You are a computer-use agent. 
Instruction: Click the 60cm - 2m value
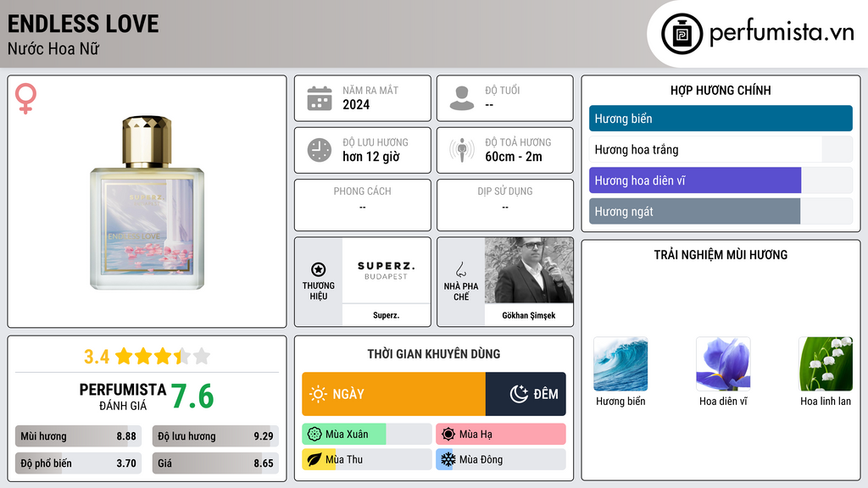(514, 157)
